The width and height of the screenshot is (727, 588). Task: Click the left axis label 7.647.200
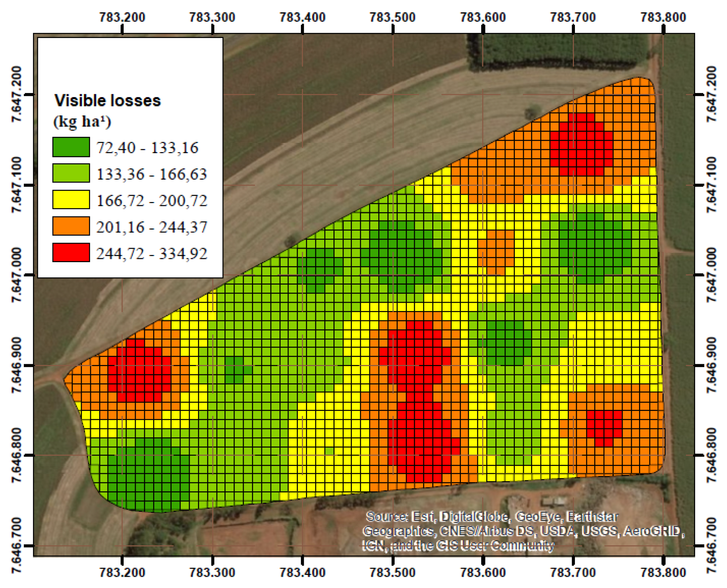17,94
